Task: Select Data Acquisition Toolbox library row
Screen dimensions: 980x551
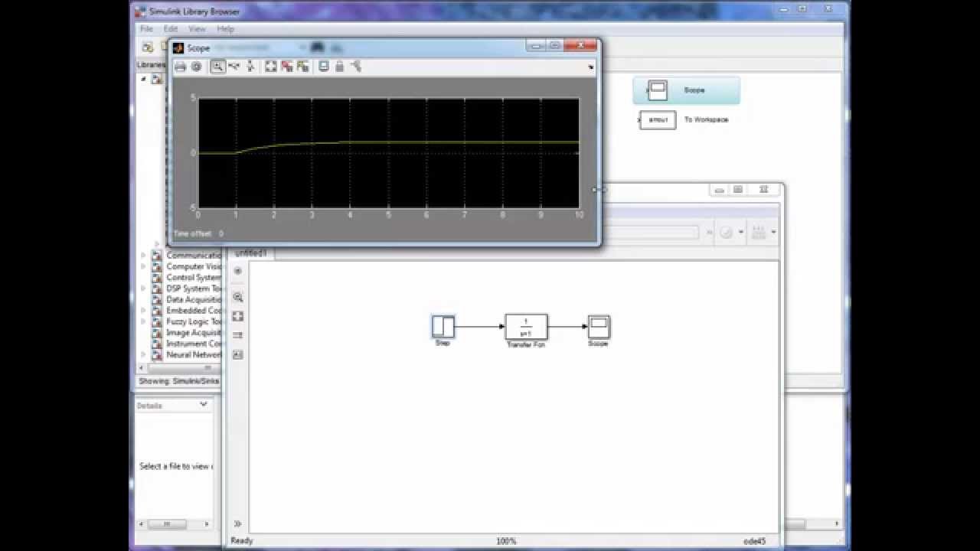Action: [x=186, y=299]
